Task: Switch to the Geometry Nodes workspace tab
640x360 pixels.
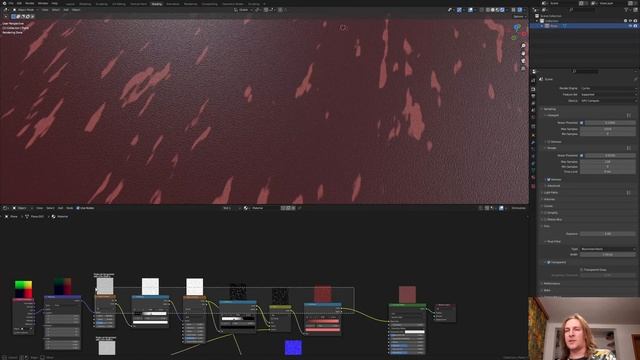Action: (x=233, y=4)
